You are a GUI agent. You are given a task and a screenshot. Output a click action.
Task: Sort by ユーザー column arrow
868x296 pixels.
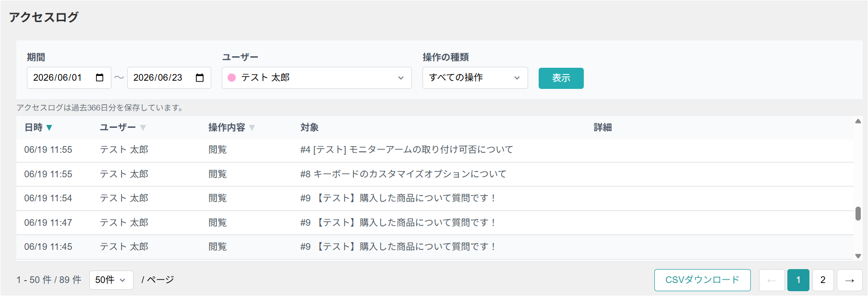(143, 128)
